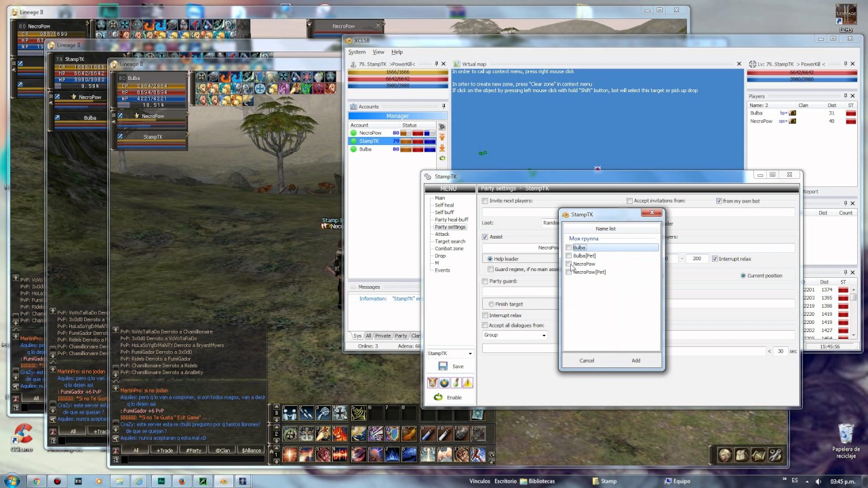
Task: Check the NecroPow[Pet] entry in Name list
Action: pos(569,272)
